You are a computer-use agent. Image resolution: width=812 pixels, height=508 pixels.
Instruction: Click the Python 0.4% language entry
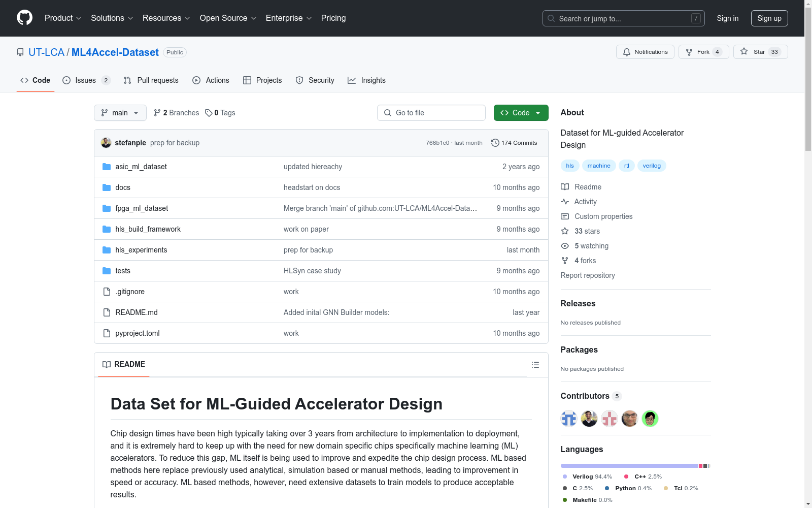click(x=628, y=488)
